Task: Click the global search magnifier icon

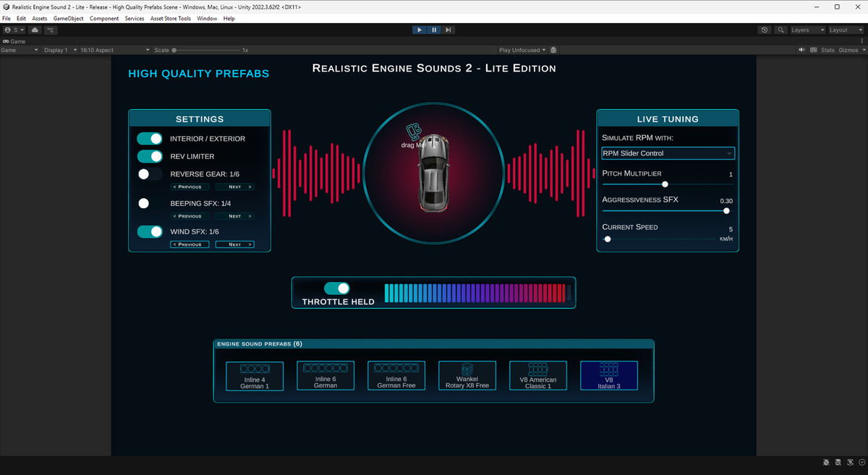Action: [781, 30]
